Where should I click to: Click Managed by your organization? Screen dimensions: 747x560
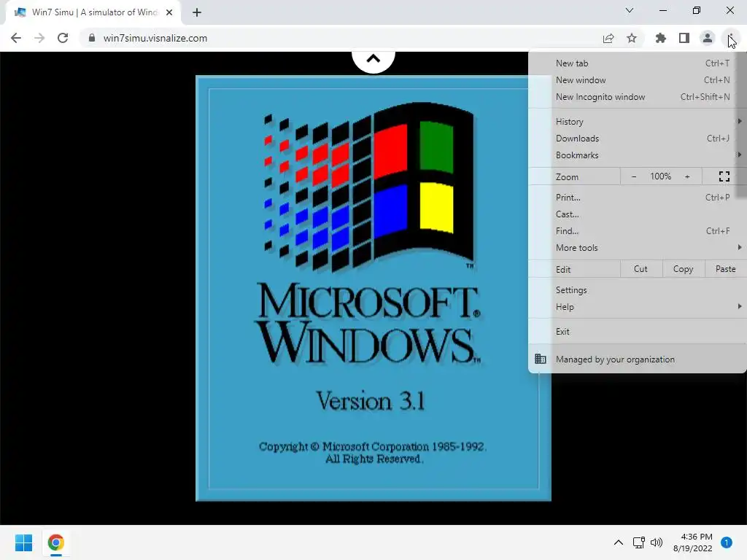pos(638,359)
